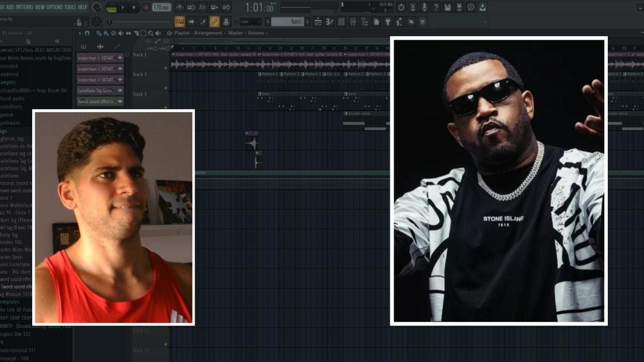Viewport: 644px width, 362px height.
Task: Open the plugin picker plug icon
Action: (x=388, y=22)
